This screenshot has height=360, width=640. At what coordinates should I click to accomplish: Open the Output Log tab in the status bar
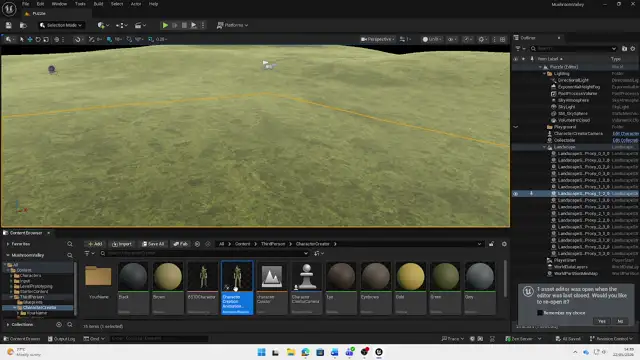click(61, 339)
